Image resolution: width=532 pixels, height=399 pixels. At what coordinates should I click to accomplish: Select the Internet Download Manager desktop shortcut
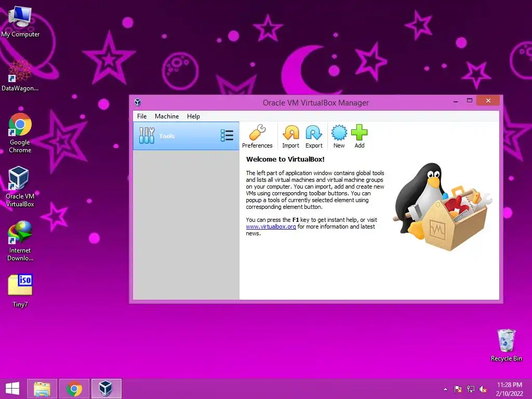(x=20, y=241)
